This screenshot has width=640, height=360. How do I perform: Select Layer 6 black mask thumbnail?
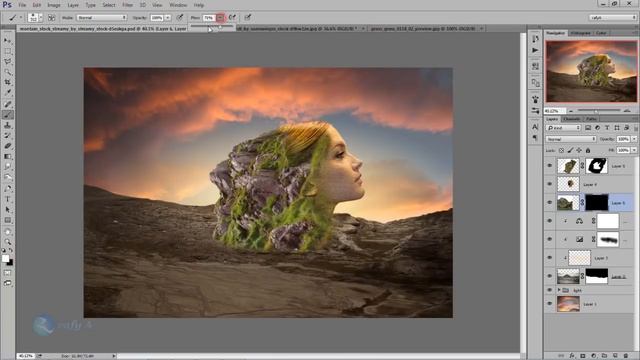click(x=597, y=202)
